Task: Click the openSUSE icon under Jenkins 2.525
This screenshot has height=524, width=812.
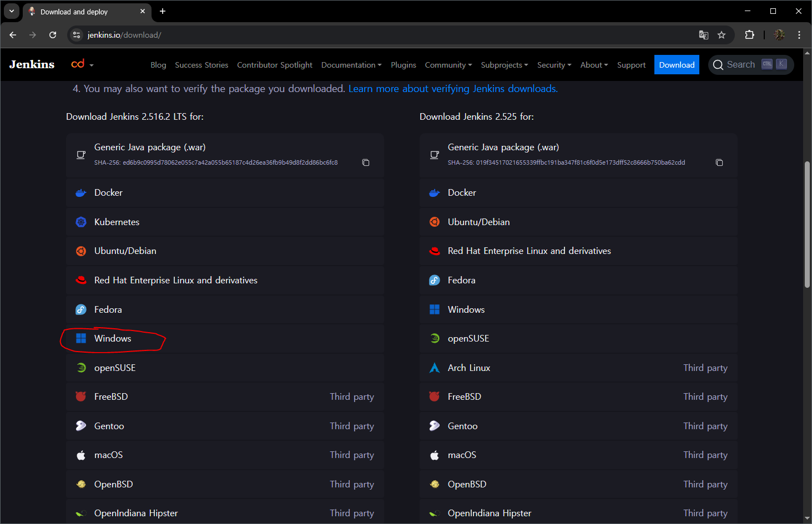Action: point(435,338)
